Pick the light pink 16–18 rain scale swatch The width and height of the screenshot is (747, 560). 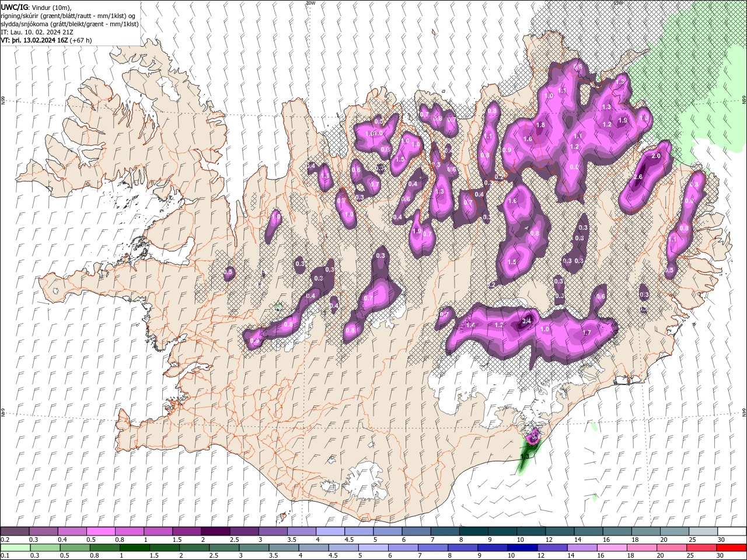(x=612, y=548)
